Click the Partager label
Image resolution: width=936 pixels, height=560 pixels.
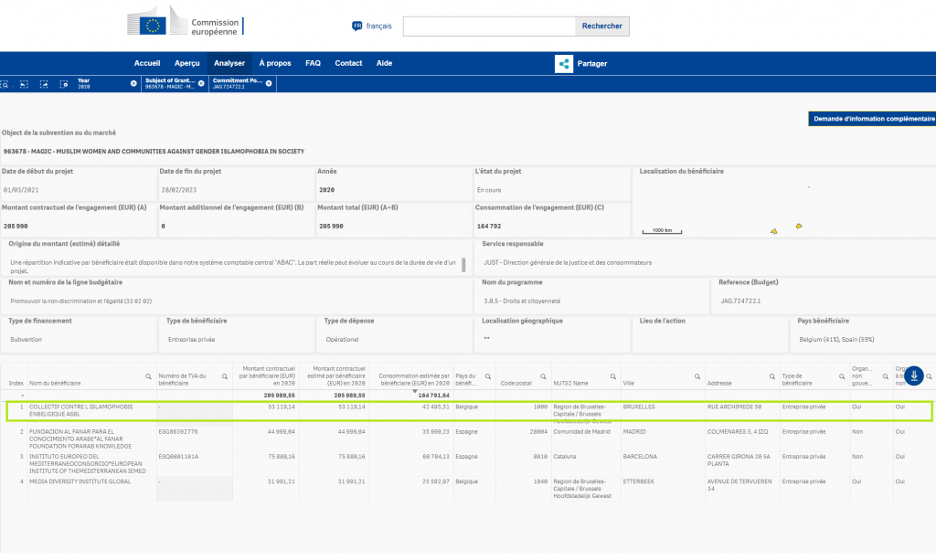[592, 64]
